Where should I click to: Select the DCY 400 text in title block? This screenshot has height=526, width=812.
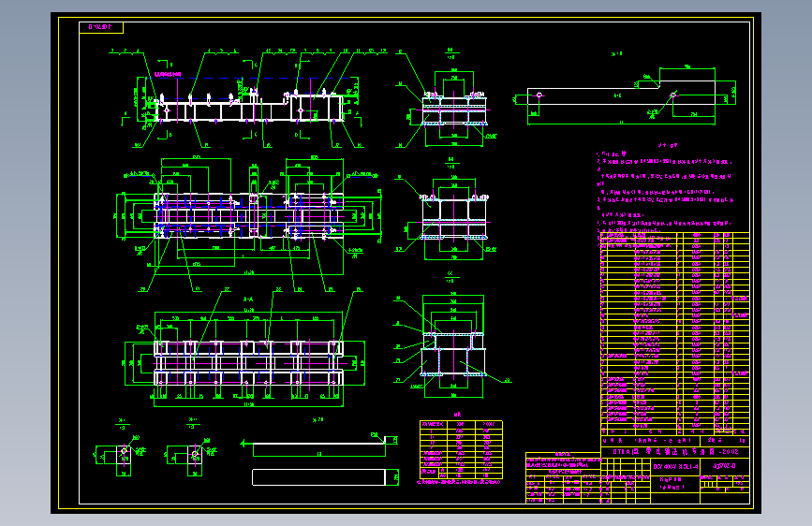pyautogui.click(x=675, y=466)
